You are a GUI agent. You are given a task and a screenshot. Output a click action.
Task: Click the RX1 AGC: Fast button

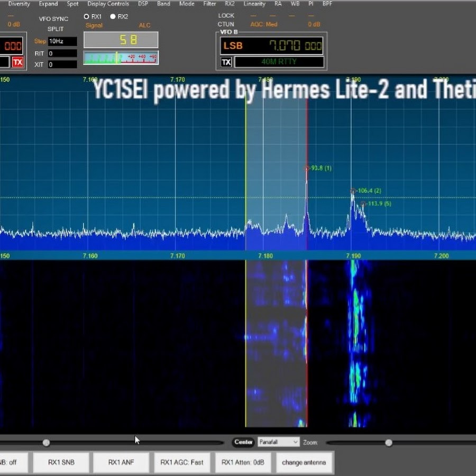[x=182, y=463]
